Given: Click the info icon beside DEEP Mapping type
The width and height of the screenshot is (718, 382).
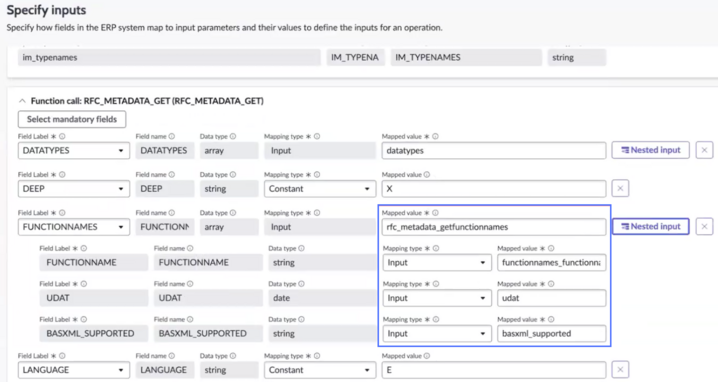Looking at the screenshot, I should point(317,175).
